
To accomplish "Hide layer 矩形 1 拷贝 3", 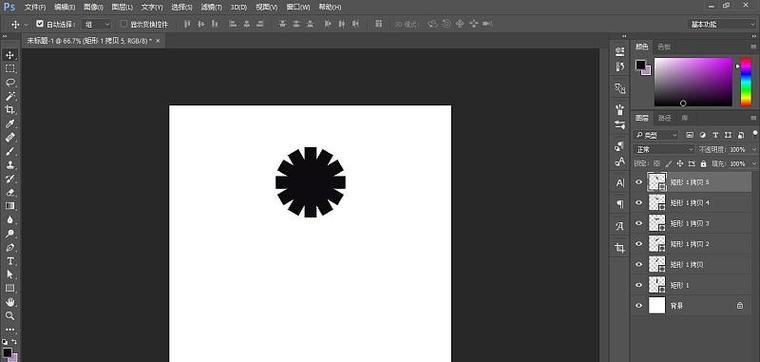I will [x=639, y=223].
